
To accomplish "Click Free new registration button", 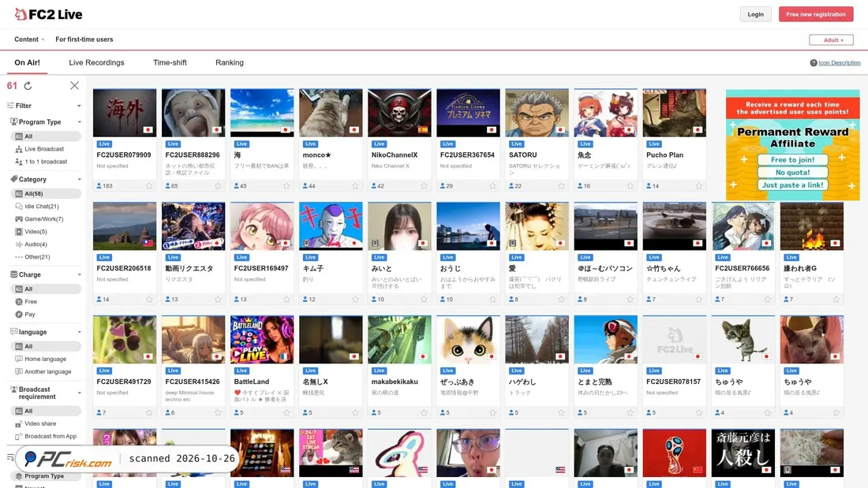I will tap(815, 14).
